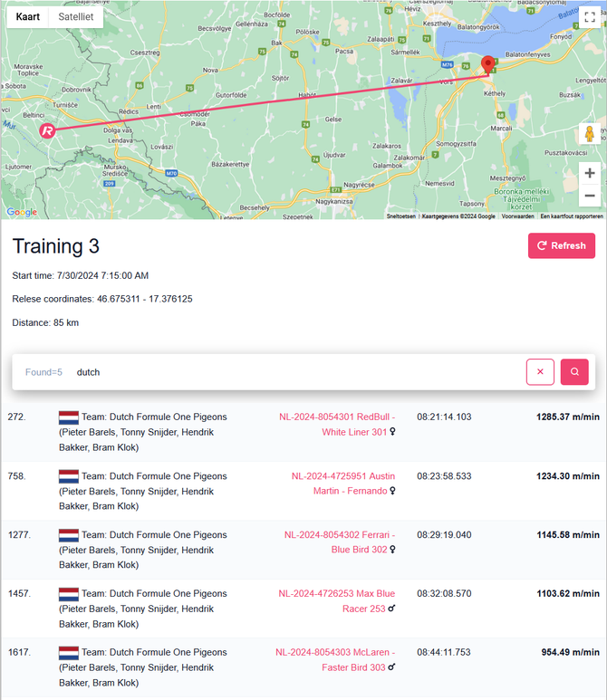This screenshot has width=607, height=700.
Task: Click male symbol after Racer 253
Action: tap(391, 608)
